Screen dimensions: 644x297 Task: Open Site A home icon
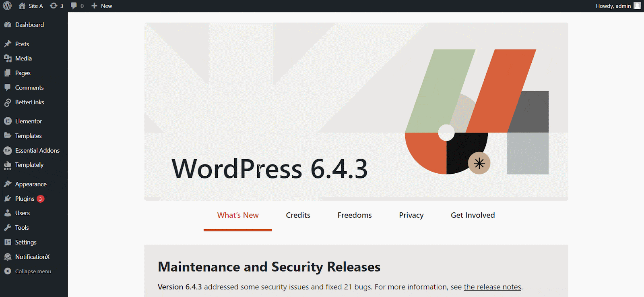pyautogui.click(x=22, y=6)
